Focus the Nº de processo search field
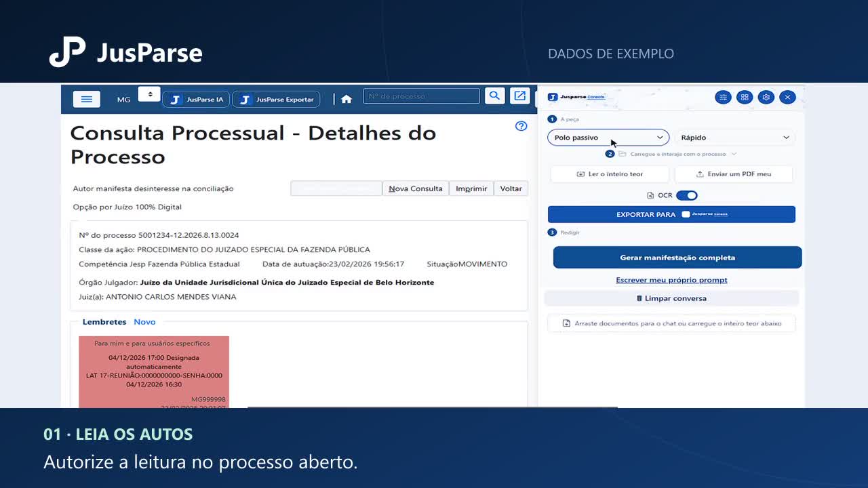This screenshot has height=488, width=868. [421, 96]
